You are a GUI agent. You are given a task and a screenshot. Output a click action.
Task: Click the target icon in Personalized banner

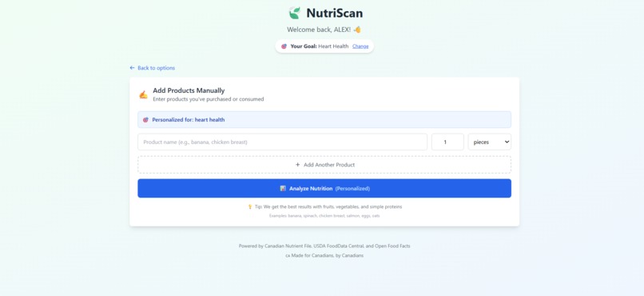pyautogui.click(x=145, y=120)
